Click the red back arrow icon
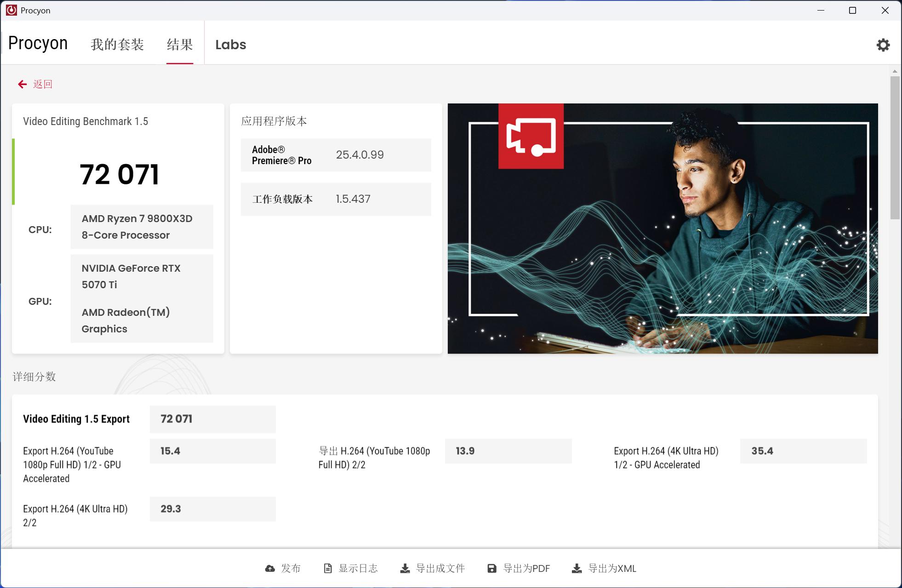Viewport: 902px width, 588px height. tap(22, 84)
